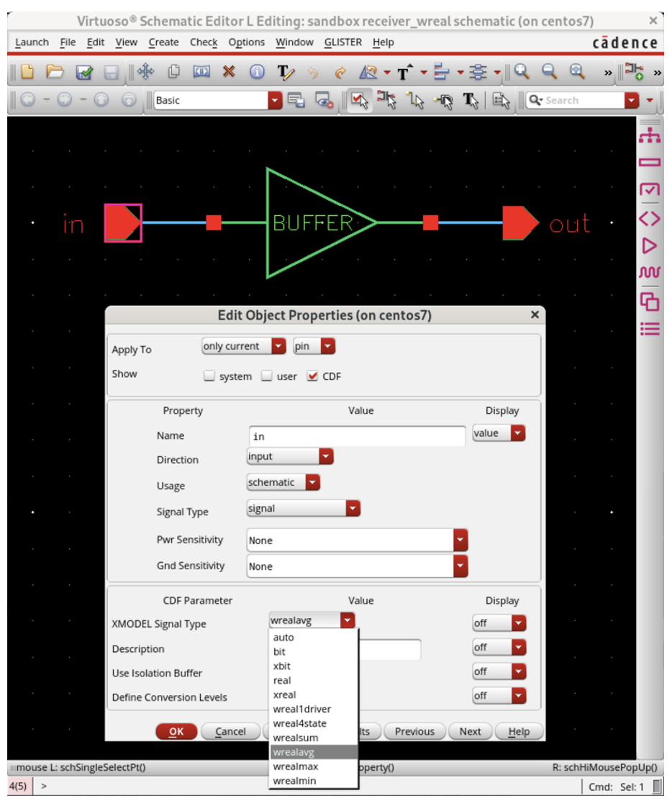Screen dimensions: 672x806
Task: Click the Name input field
Action: (x=357, y=436)
